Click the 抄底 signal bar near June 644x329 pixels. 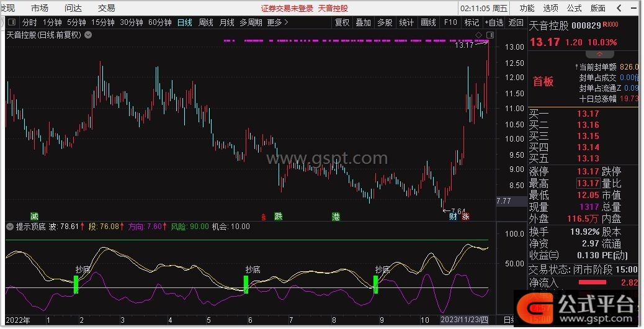[x=246, y=285]
